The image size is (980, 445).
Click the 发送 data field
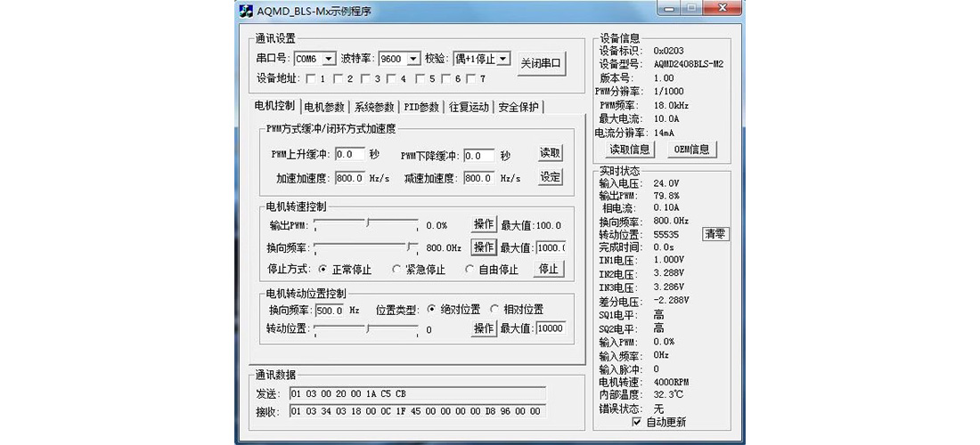click(x=418, y=393)
